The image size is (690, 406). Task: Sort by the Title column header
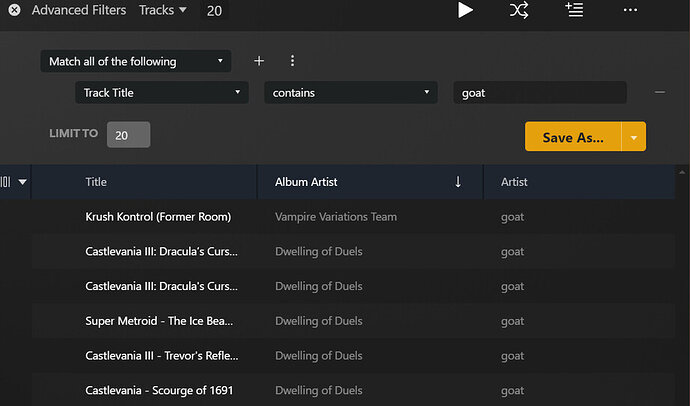click(96, 182)
